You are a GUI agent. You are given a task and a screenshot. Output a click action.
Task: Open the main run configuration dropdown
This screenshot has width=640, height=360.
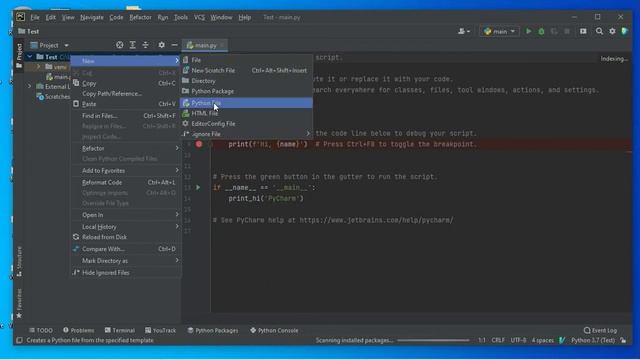[x=499, y=31]
